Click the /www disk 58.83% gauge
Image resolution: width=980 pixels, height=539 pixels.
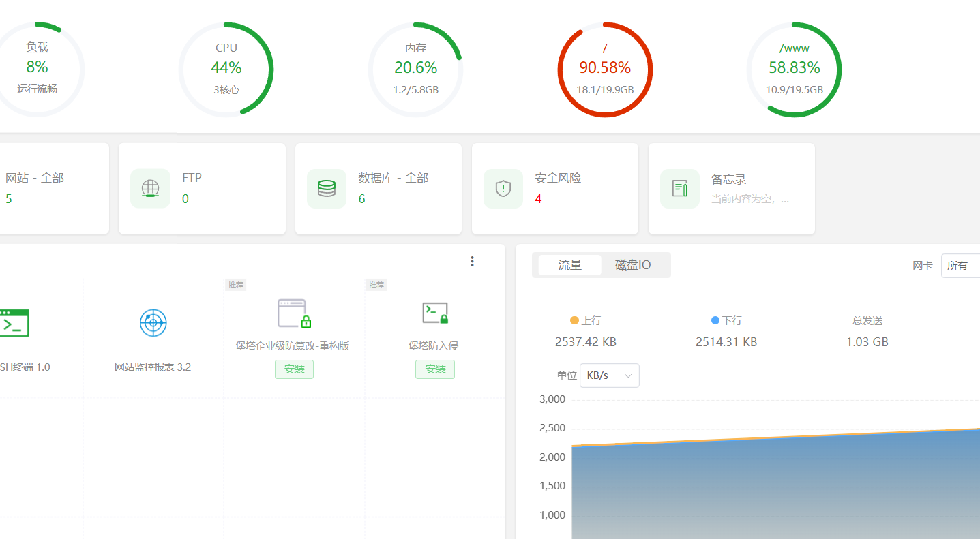click(x=795, y=70)
